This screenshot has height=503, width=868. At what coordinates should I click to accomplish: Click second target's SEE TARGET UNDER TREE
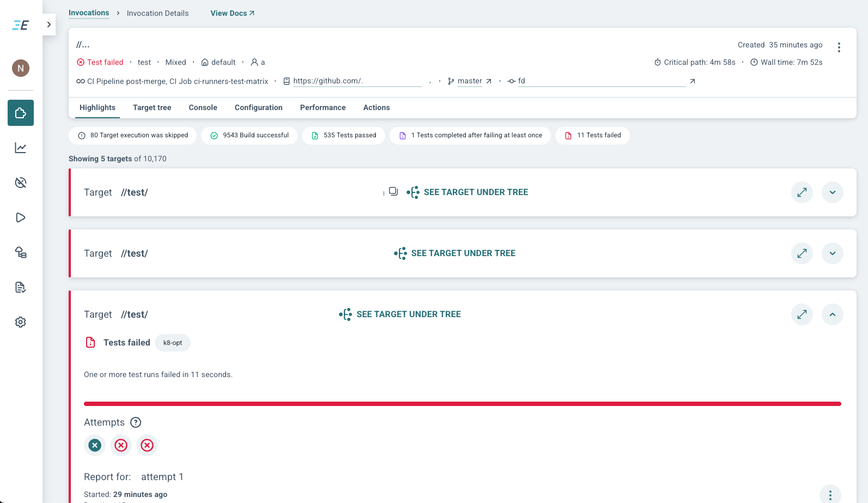(455, 253)
